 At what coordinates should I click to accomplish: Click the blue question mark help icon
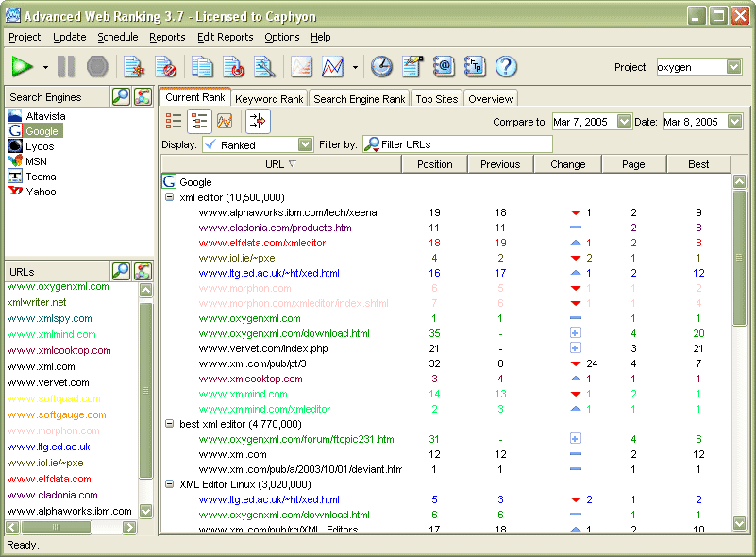pos(506,66)
